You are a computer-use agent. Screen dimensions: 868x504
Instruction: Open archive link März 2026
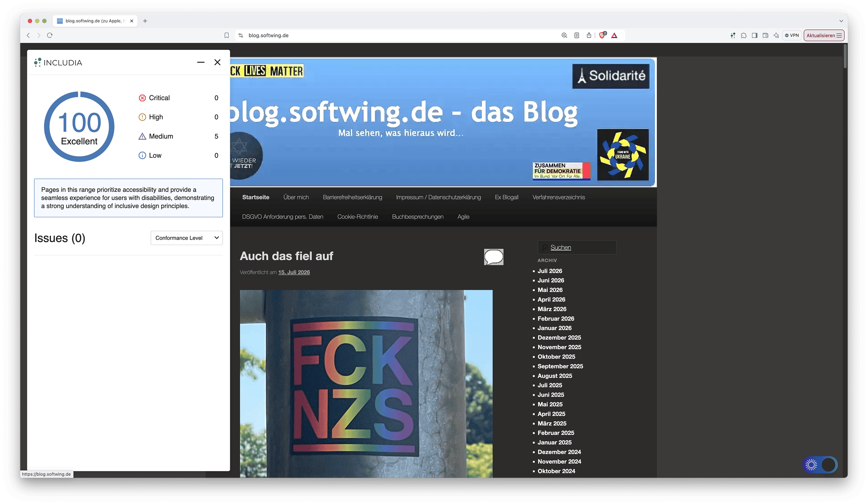552,309
